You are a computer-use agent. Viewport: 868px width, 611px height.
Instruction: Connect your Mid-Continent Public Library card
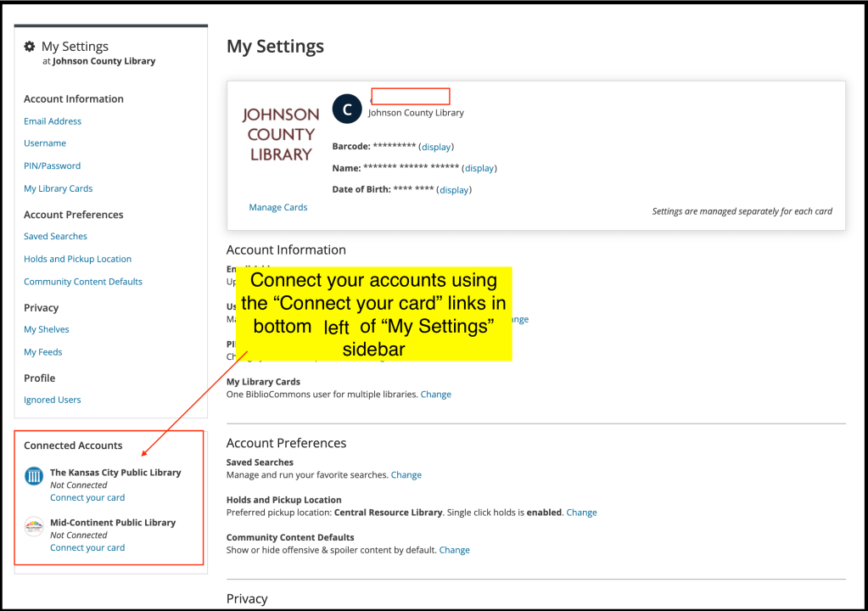point(87,547)
